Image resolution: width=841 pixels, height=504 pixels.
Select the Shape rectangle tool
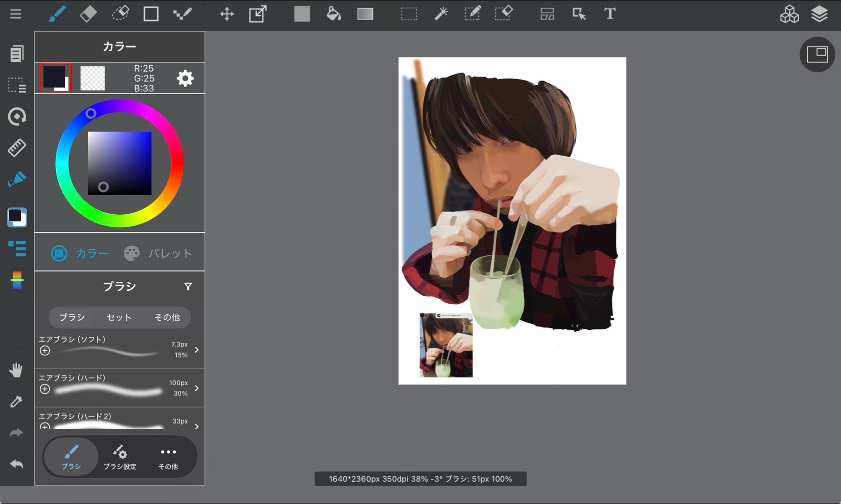tap(151, 14)
